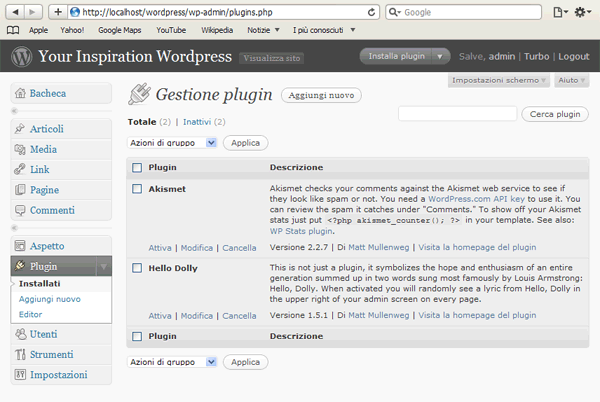Collapse sidebar using upper separator arrow
This screenshot has width=600, height=402.
(15, 111)
